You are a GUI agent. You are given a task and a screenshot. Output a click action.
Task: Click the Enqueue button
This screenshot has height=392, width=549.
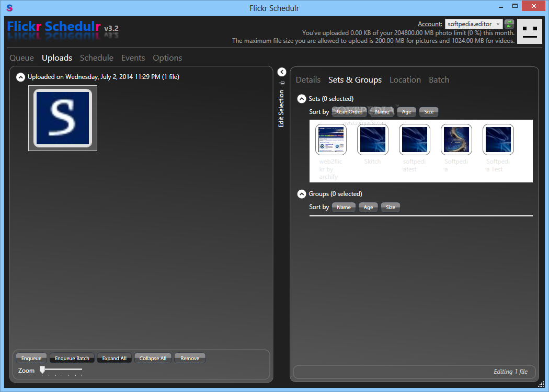[31, 359]
